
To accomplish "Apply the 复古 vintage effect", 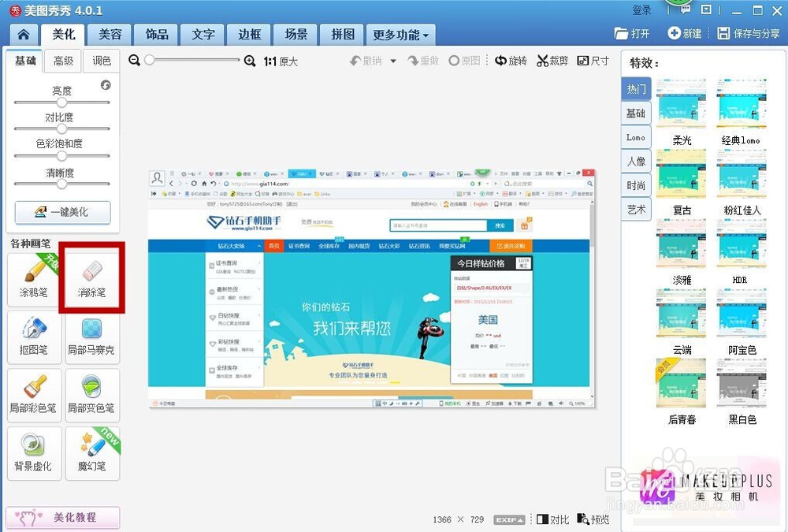I will pos(682,174).
